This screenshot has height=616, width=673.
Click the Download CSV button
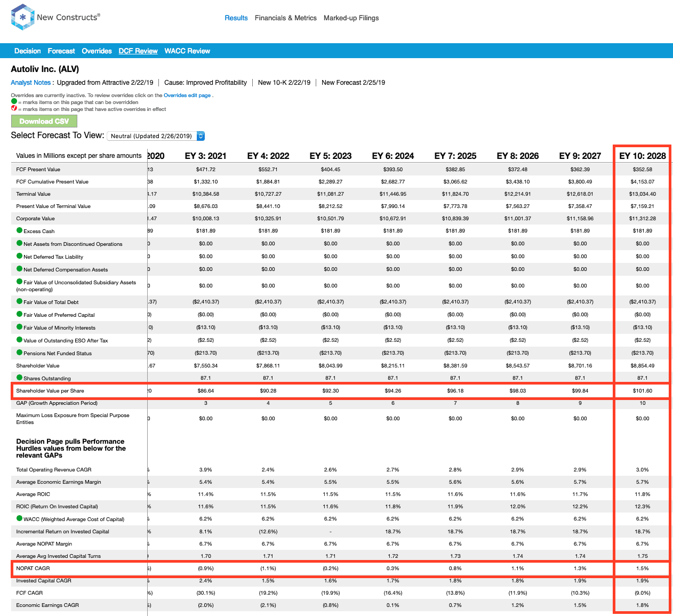[44, 121]
